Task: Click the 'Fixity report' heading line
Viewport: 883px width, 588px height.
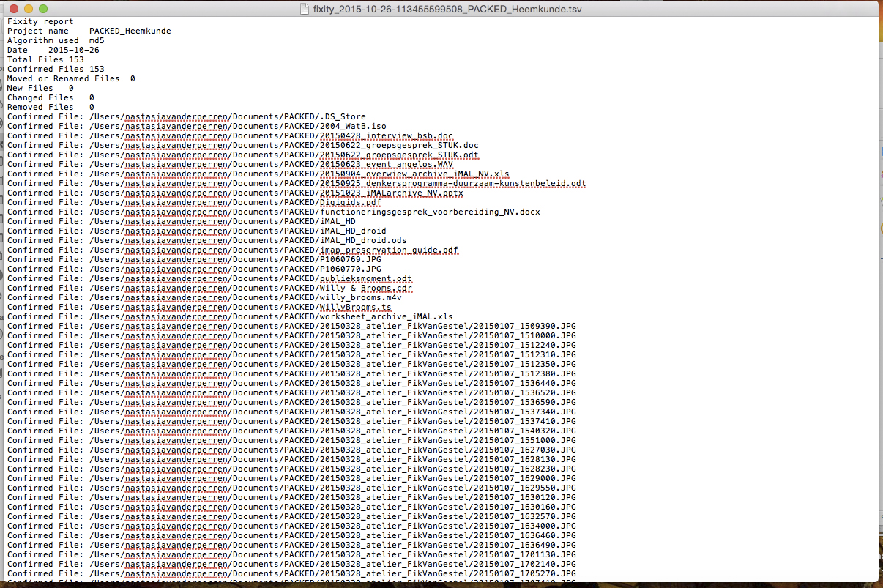Action: [x=40, y=22]
